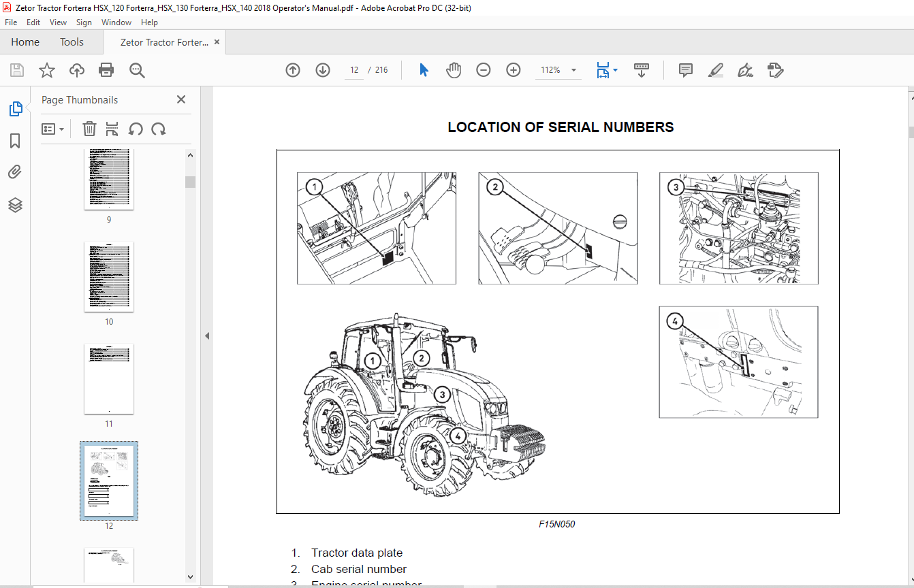This screenshot has height=588, width=914.
Task: Go to next page arrow
Action: (323, 70)
